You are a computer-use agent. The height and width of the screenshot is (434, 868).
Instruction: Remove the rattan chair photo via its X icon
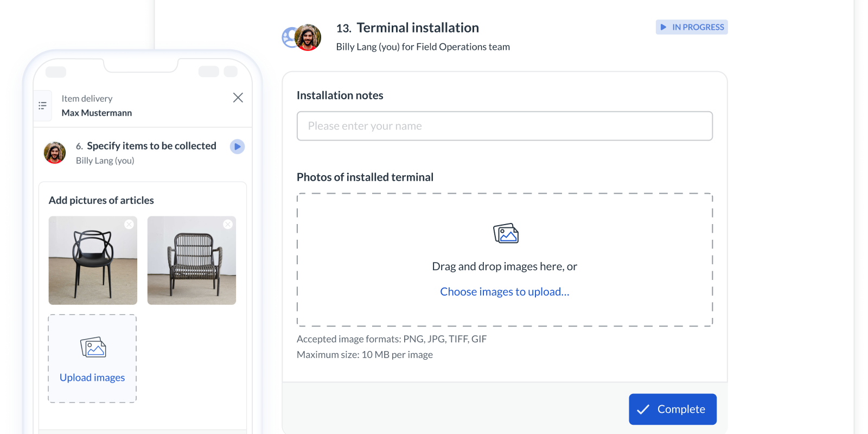coord(228,224)
